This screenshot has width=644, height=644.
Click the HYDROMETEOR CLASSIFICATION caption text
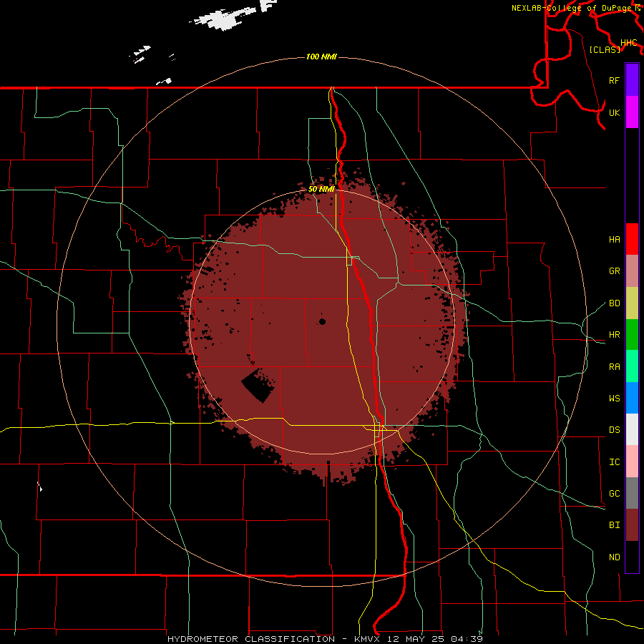(x=251, y=639)
